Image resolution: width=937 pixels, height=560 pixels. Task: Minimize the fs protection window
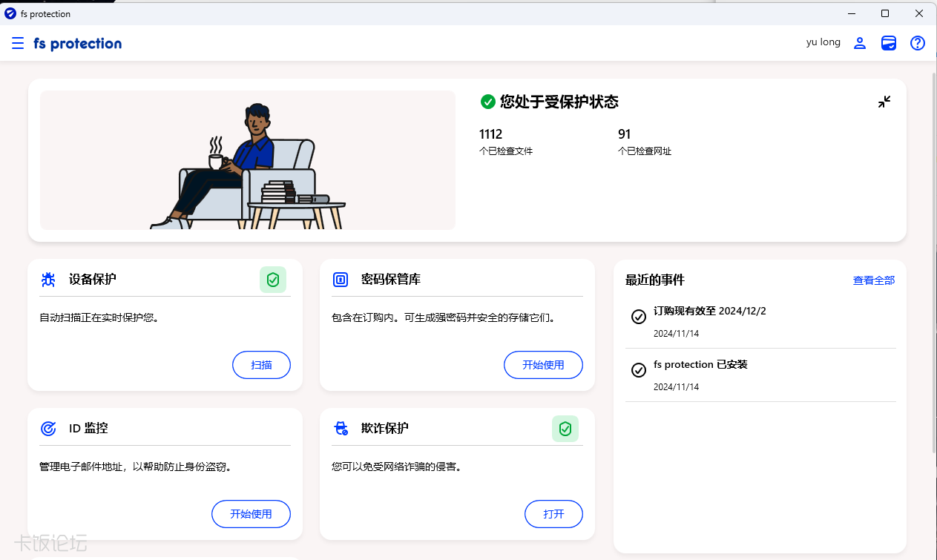[851, 13]
